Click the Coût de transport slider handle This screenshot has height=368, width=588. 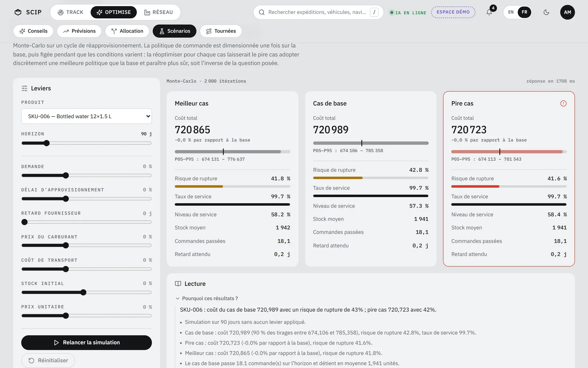point(66,269)
